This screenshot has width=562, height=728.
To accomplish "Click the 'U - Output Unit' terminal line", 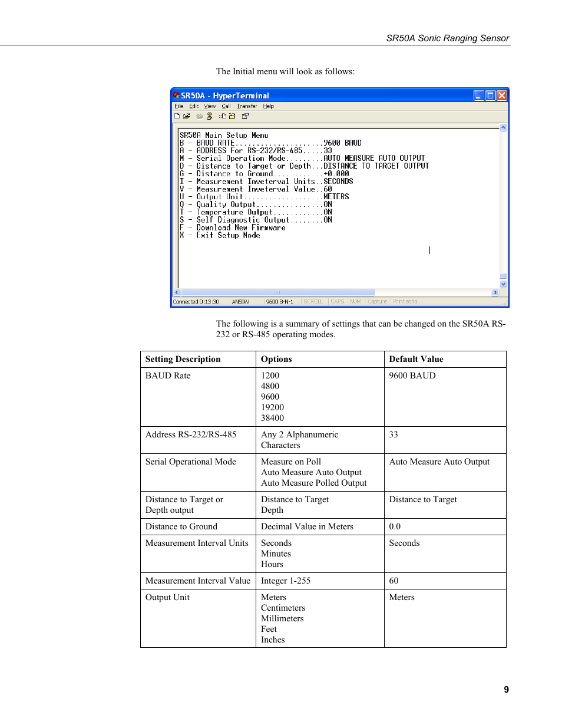I will click(265, 197).
